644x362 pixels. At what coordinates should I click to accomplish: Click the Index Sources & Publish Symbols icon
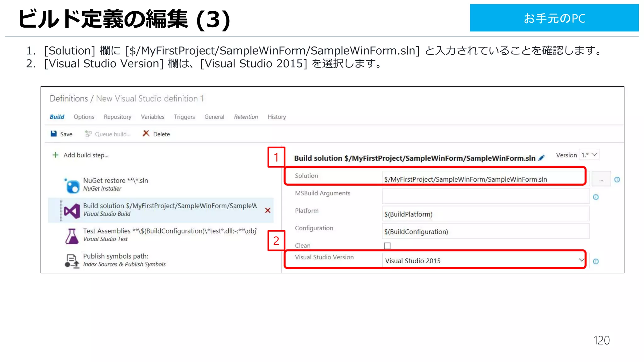click(72, 261)
